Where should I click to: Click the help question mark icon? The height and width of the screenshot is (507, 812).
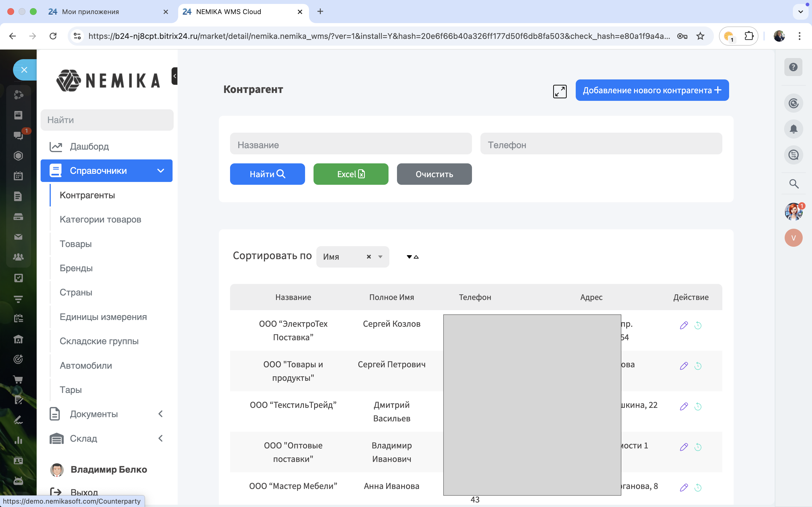[x=793, y=67]
